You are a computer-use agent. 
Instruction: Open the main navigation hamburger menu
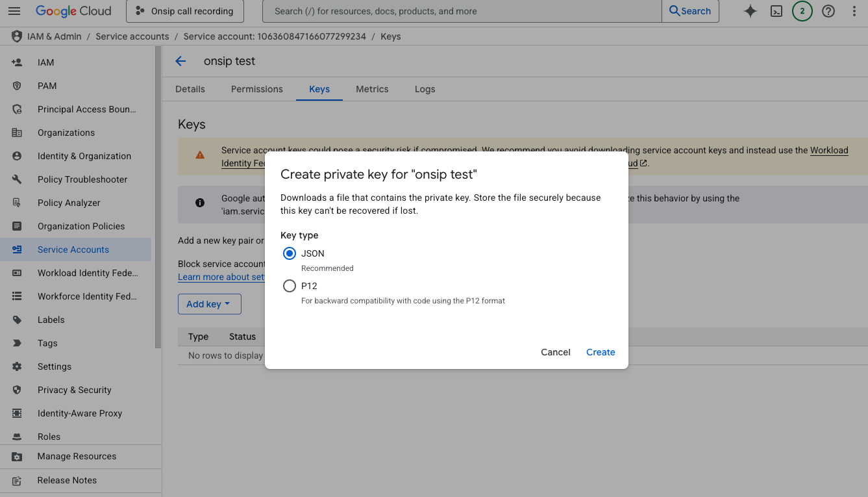click(14, 11)
